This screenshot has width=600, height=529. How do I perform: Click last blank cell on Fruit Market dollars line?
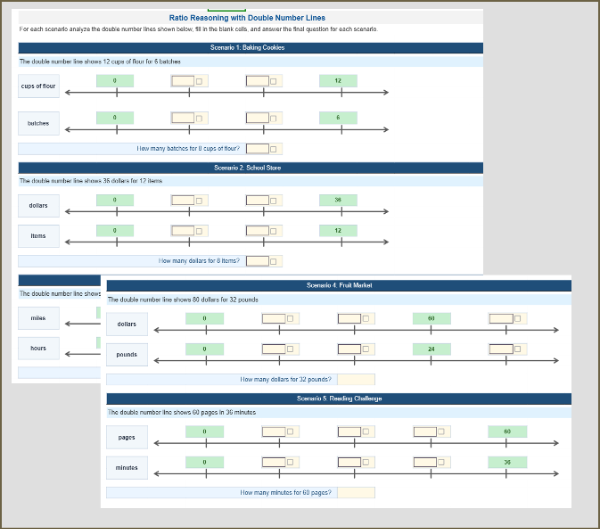499,319
